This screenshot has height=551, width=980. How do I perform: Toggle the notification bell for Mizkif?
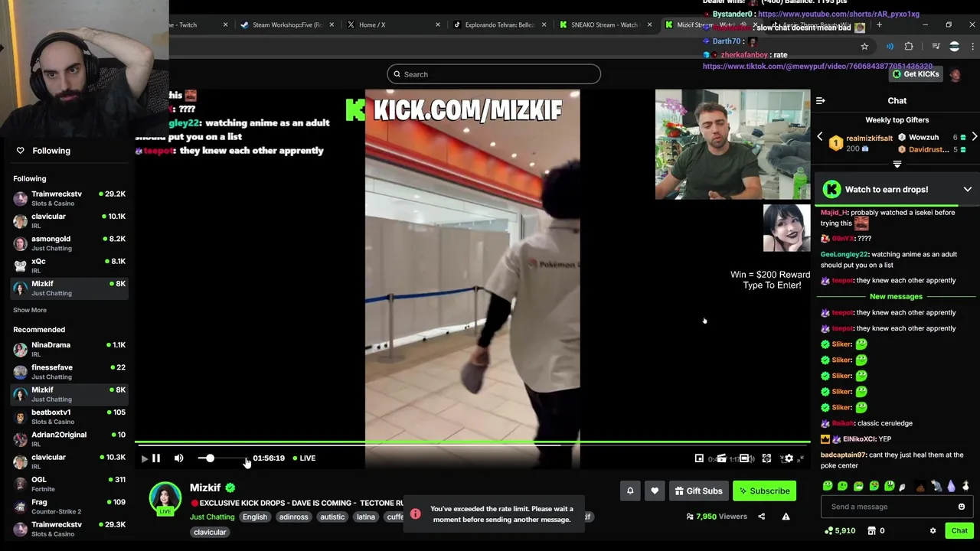coord(630,491)
